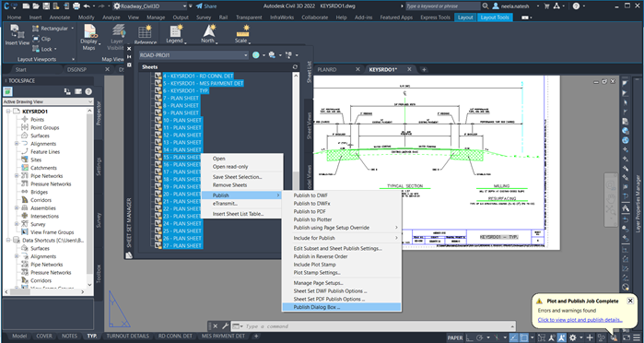Viewport: 644px width, 343px height.
Task: Add a new layout with plus tab
Action: [x=256, y=336]
